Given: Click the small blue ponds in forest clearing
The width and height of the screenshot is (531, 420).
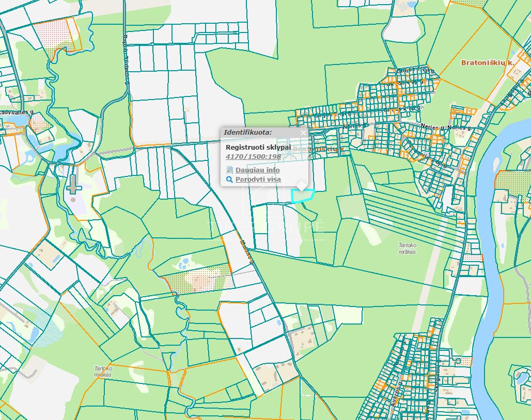Looking at the screenshot, I should (x=183, y=264).
